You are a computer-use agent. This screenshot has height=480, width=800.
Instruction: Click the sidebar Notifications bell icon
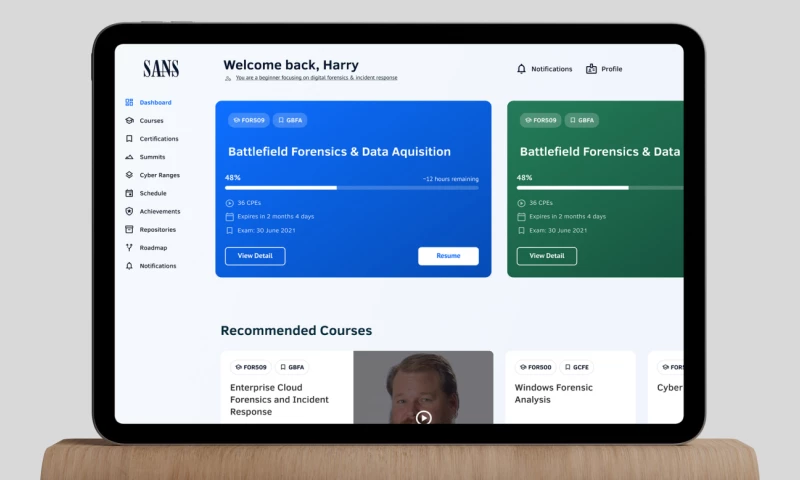tap(129, 266)
